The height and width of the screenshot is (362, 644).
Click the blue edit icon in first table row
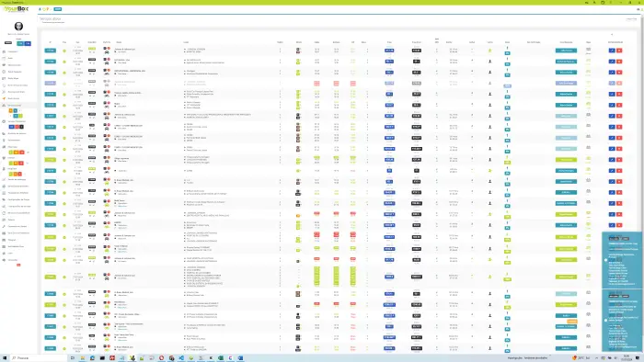612,51
